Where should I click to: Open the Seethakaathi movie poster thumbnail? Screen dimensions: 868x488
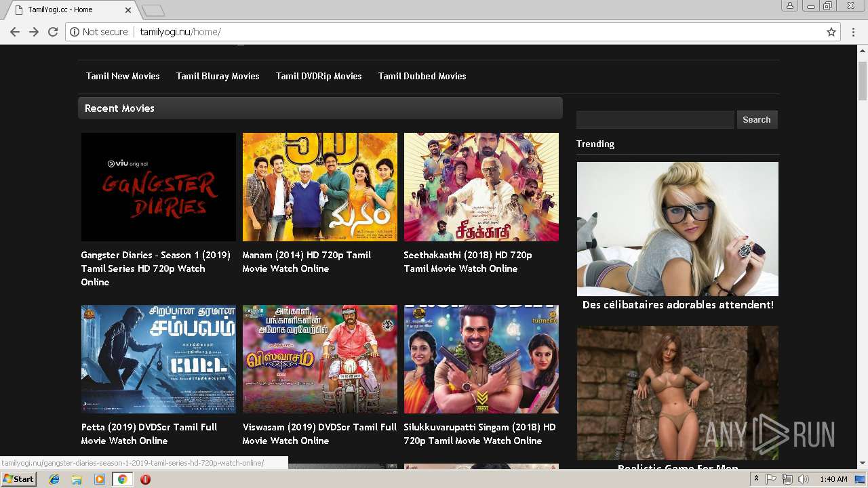pyautogui.click(x=481, y=187)
